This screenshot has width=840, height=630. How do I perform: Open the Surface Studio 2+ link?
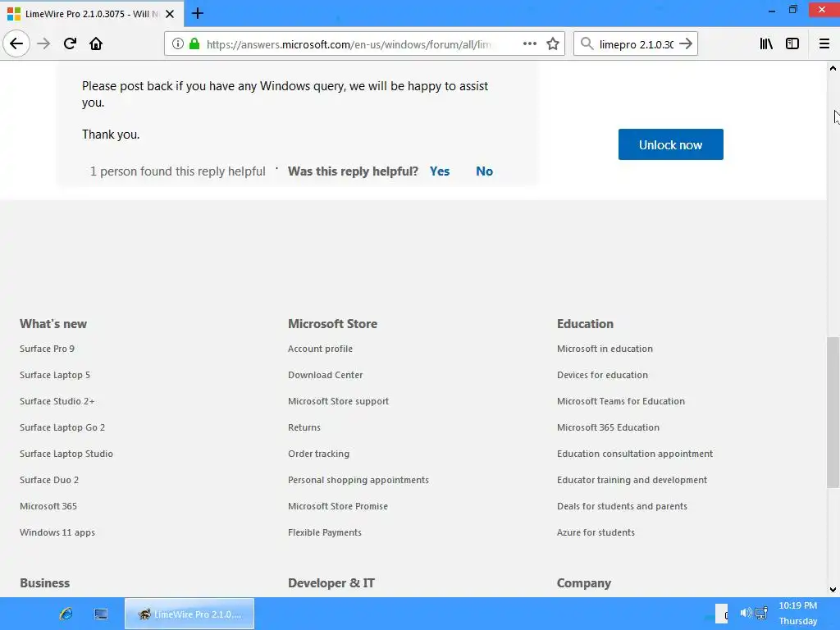tap(57, 401)
